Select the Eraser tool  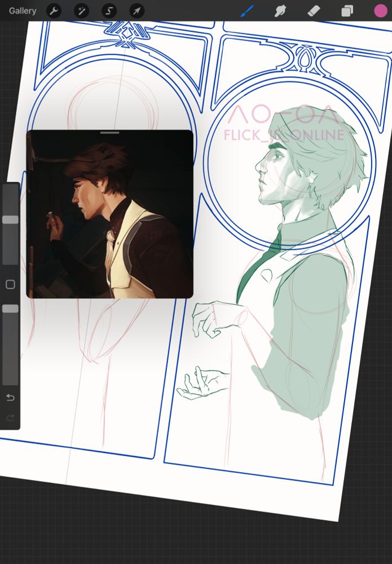314,11
